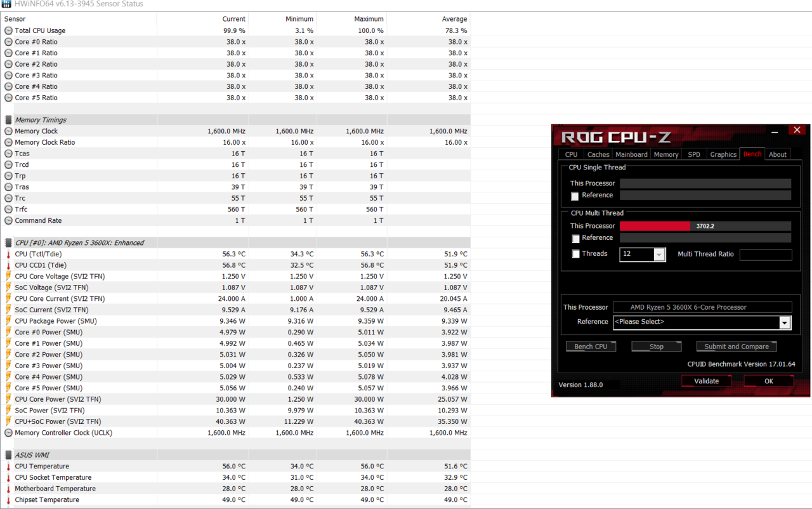Switch to the CPU tab in CPU-Z

point(571,154)
